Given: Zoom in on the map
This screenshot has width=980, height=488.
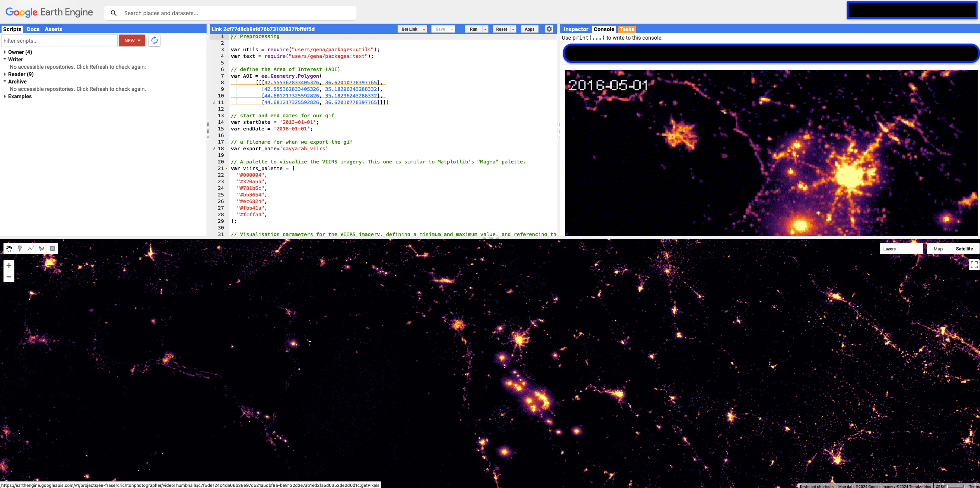Looking at the screenshot, I should click(9, 266).
